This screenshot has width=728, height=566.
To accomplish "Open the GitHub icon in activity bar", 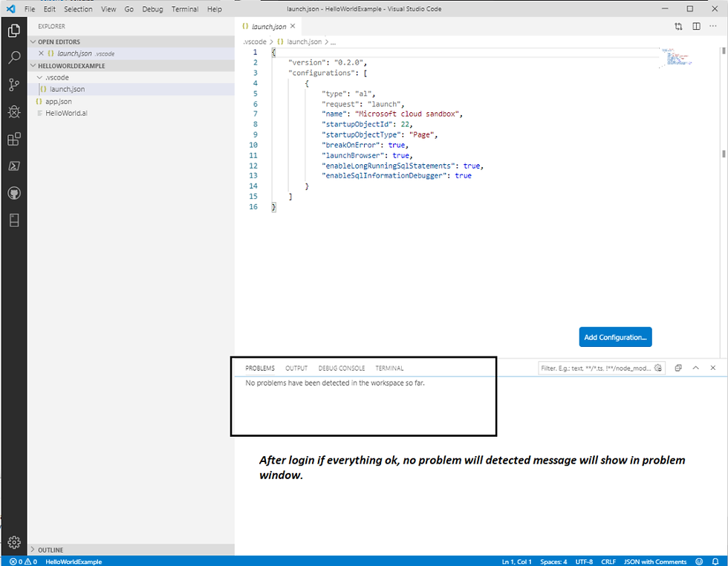I will point(14,193).
